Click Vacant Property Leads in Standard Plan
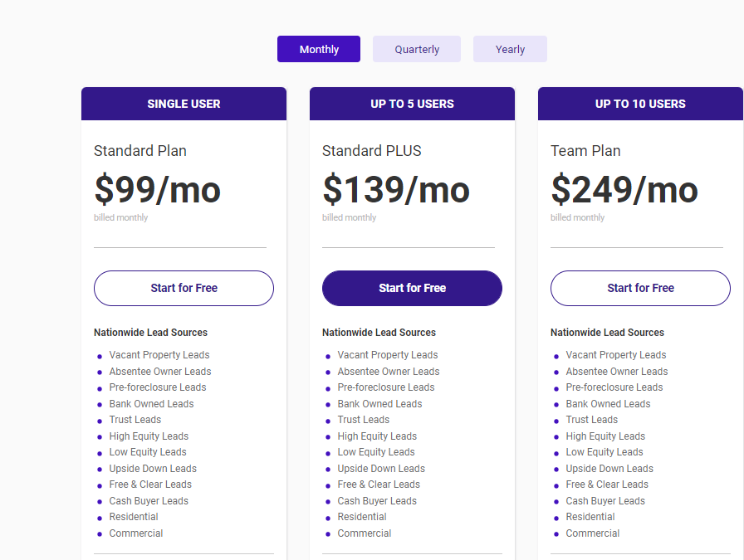Viewport: 744px width, 560px height. (159, 355)
